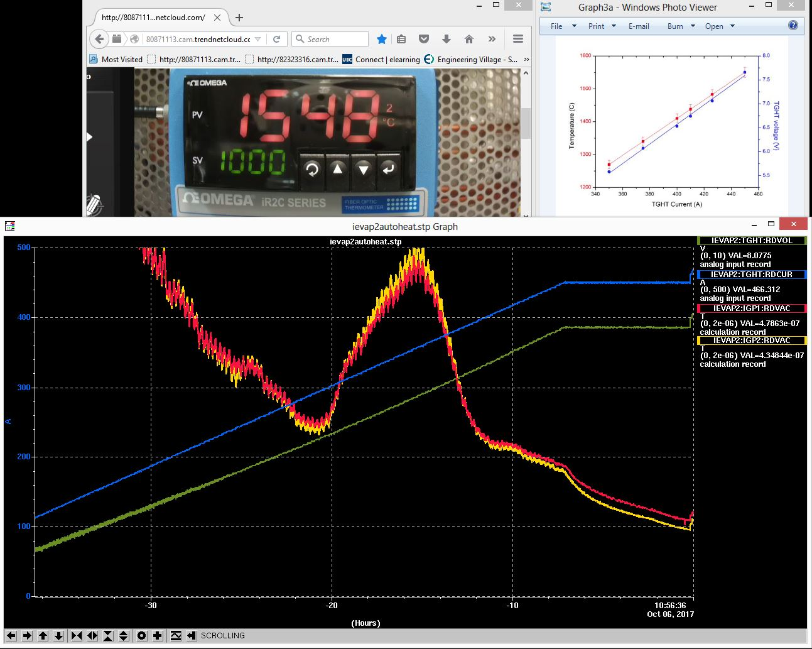Expand Print dropdown arrow in Photo Viewer
The height and width of the screenshot is (649, 812).
tap(614, 26)
